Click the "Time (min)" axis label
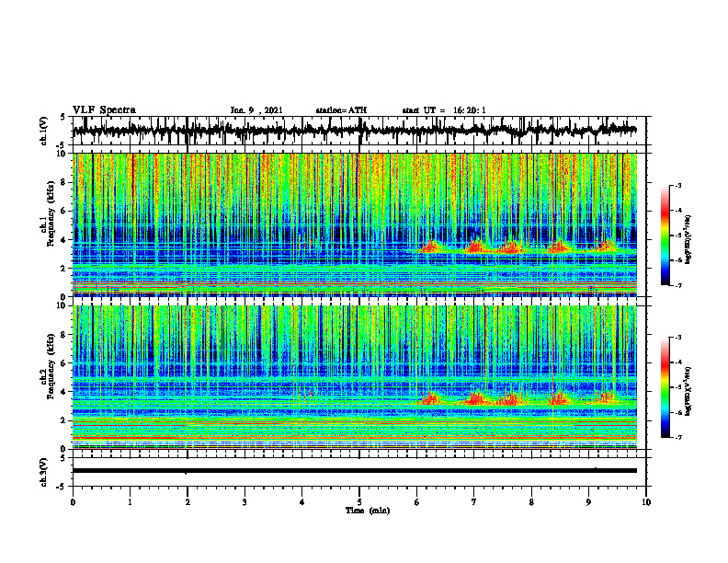 click(x=368, y=511)
